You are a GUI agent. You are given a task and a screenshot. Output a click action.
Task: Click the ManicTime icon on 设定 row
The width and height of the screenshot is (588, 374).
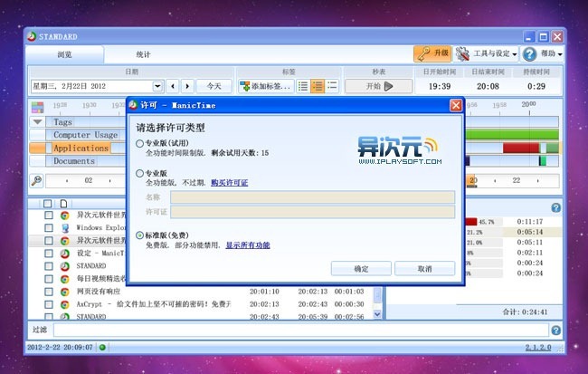pos(64,253)
